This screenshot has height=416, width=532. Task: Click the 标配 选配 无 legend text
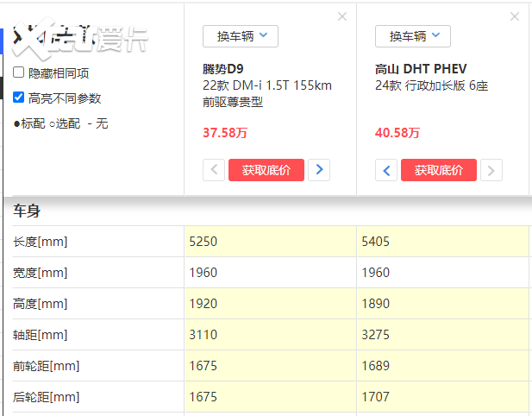[60, 123]
